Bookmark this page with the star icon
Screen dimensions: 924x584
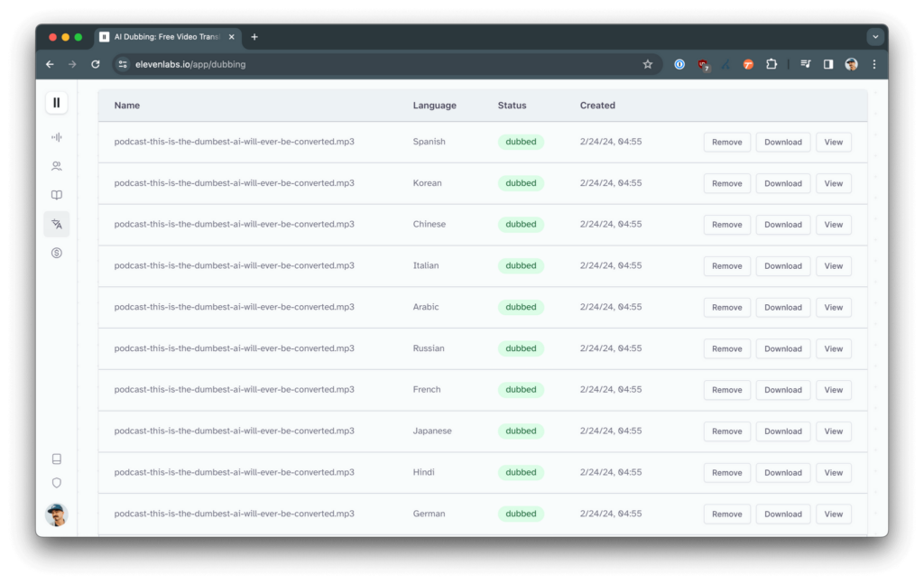coord(647,64)
